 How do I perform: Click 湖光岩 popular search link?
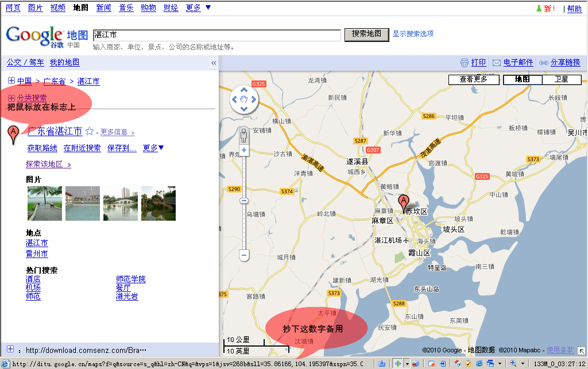[x=127, y=296]
